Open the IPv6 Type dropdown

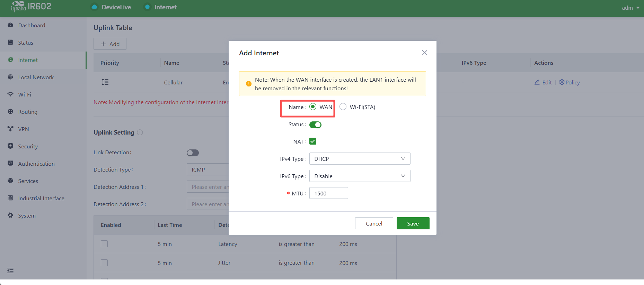coord(360,176)
